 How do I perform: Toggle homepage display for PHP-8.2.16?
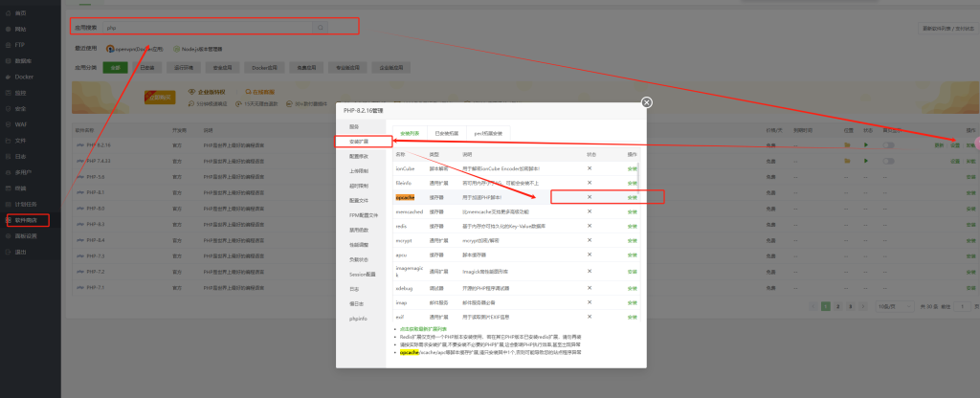pyautogui.click(x=889, y=145)
